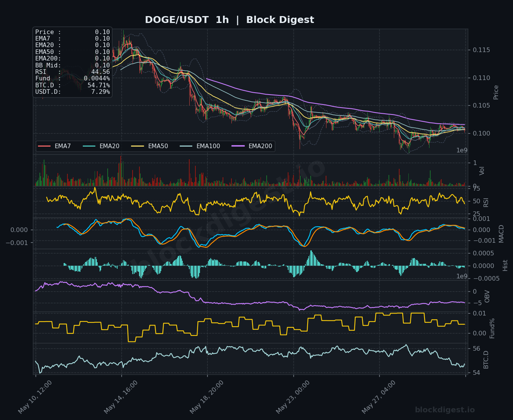Image resolution: width=513 pixels, height=420 pixels.
Task: Click the Fund% panel axis label
Action: pyautogui.click(x=492, y=328)
